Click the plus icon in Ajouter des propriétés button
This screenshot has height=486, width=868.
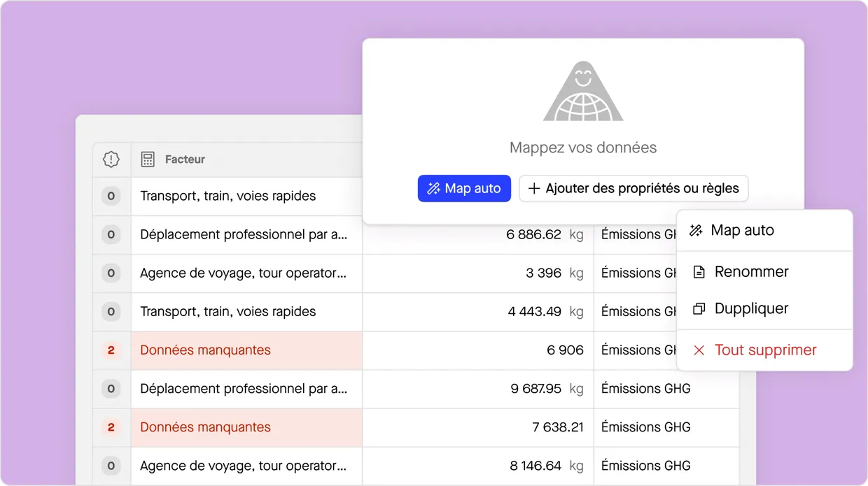534,188
